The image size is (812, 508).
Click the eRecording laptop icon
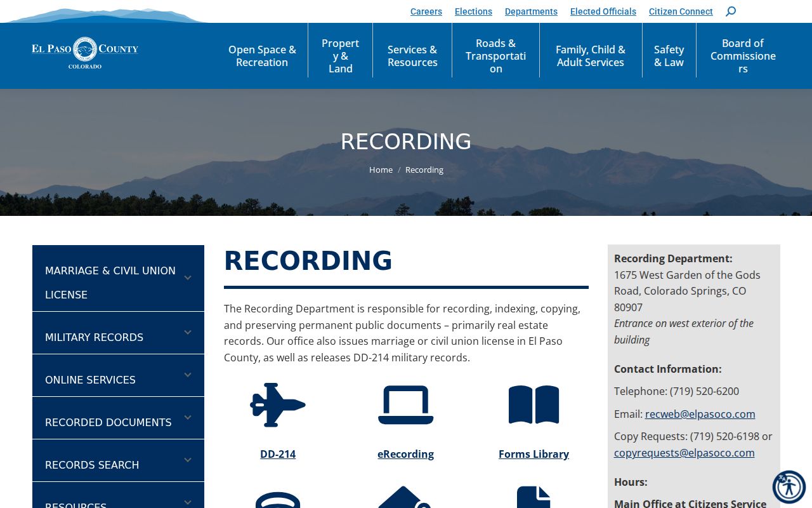pos(406,404)
